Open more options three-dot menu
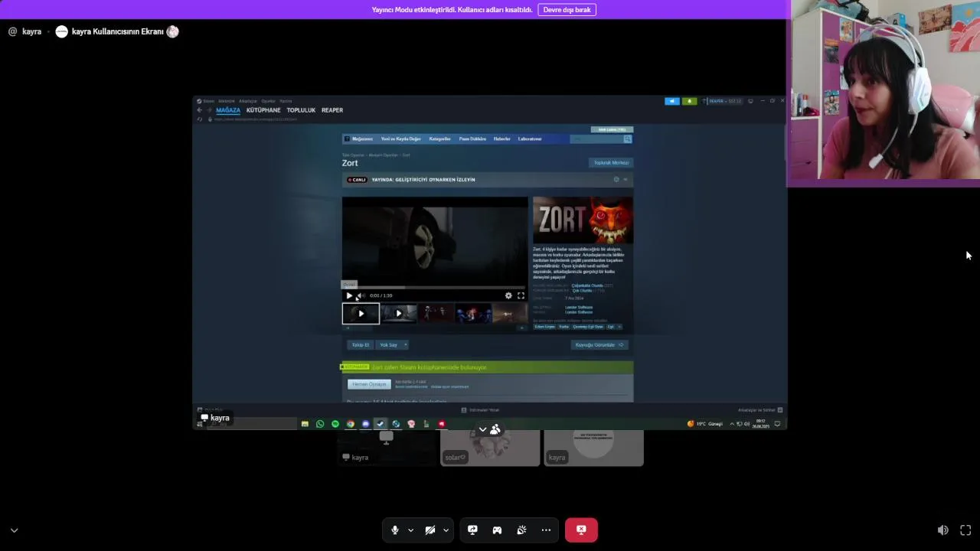 click(x=546, y=530)
